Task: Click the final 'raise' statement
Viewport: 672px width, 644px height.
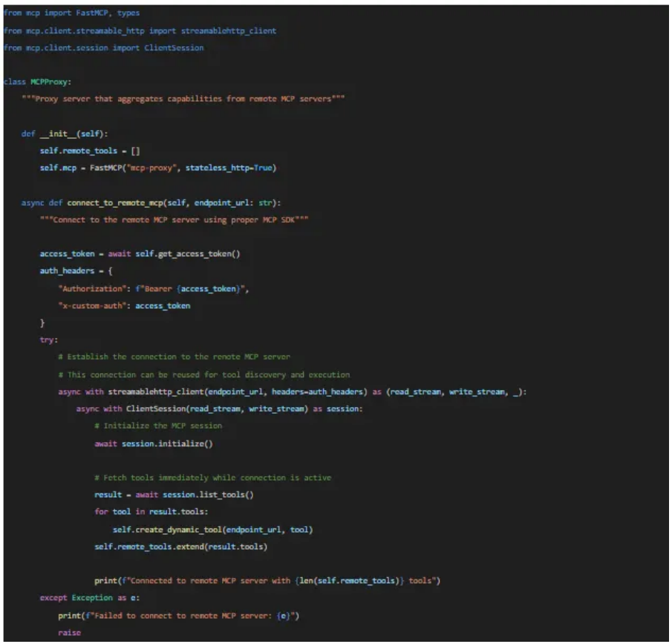Action: click(x=68, y=632)
